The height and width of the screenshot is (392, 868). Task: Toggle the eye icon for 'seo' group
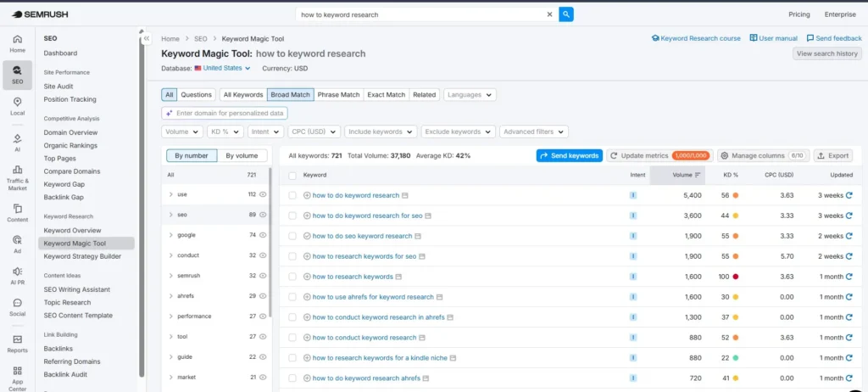(263, 215)
